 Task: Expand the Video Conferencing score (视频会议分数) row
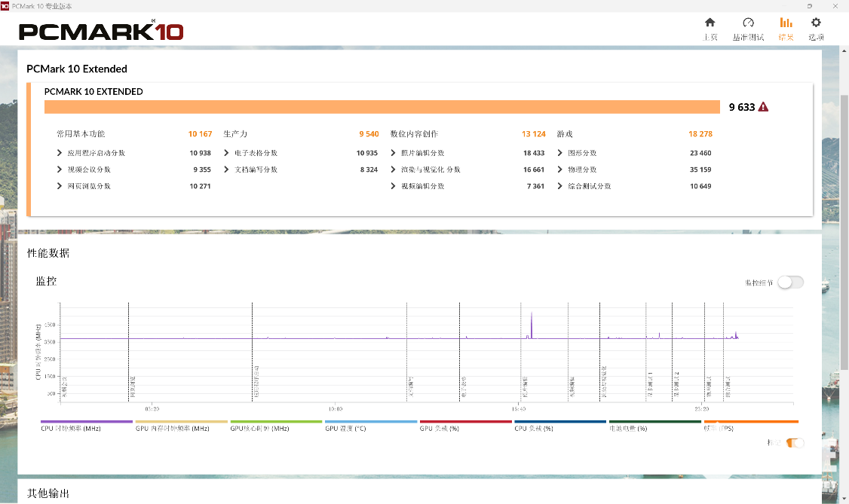pyautogui.click(x=60, y=170)
